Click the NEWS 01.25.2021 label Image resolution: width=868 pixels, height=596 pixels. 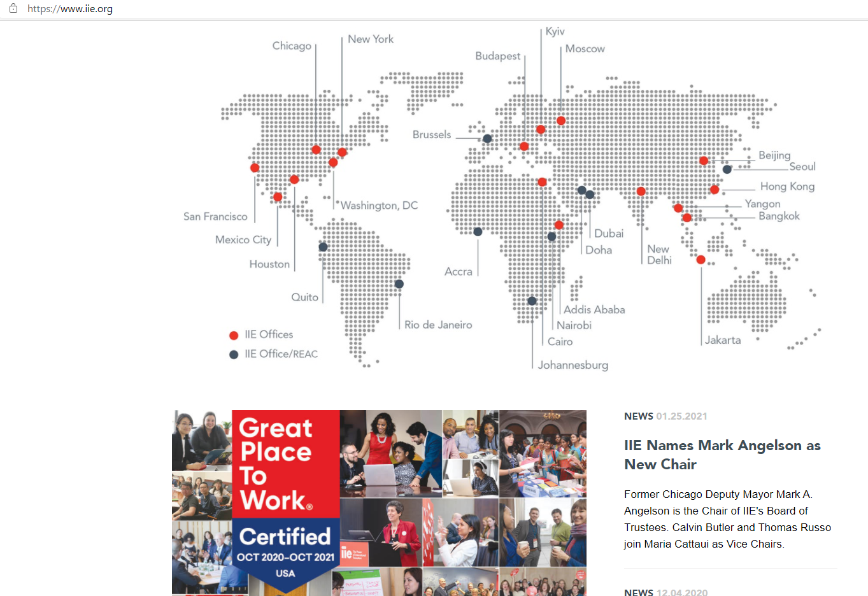[665, 416]
